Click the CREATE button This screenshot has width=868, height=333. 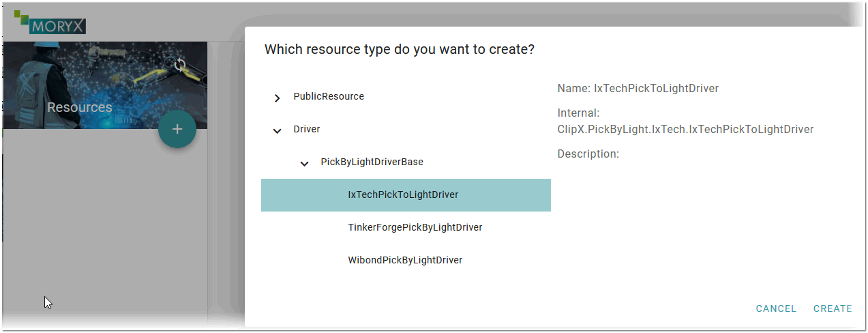[833, 308]
